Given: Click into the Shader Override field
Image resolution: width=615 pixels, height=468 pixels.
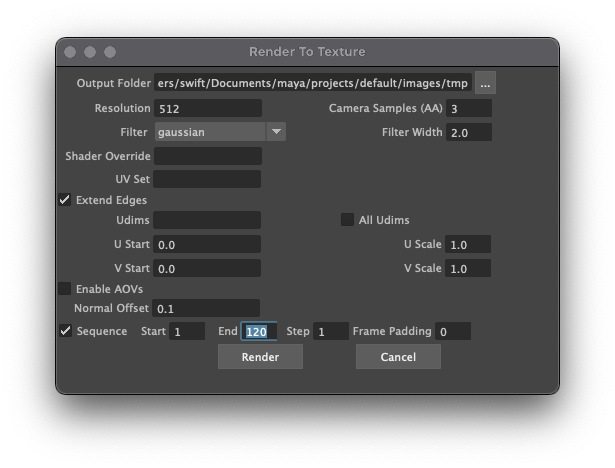Looking at the screenshot, I should [207, 156].
